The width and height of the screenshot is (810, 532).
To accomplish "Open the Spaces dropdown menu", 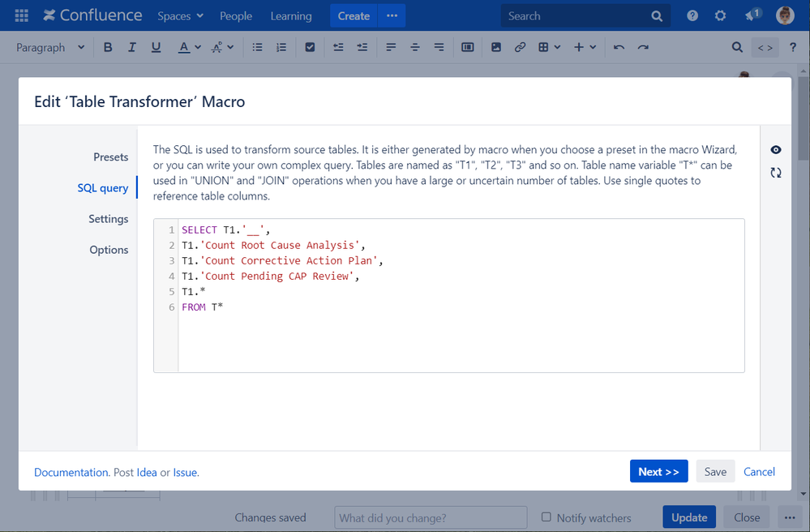I will 180,16.
